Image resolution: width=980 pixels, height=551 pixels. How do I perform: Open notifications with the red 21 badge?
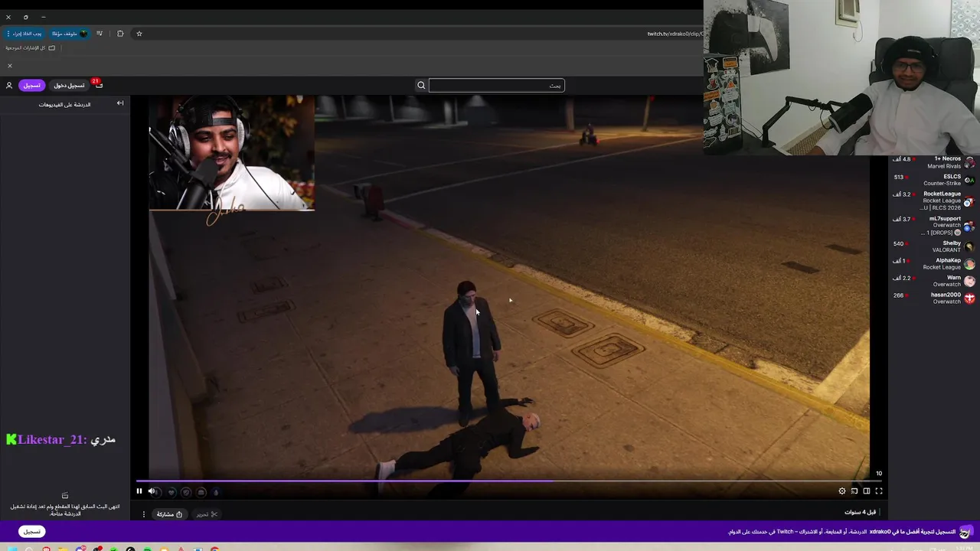pos(99,84)
